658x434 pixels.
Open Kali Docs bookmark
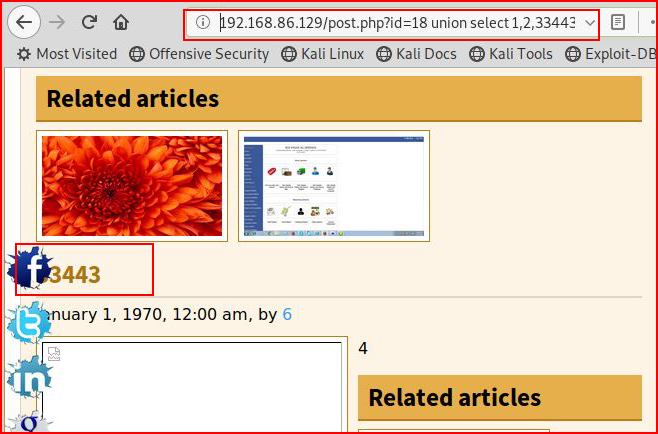[x=416, y=54]
